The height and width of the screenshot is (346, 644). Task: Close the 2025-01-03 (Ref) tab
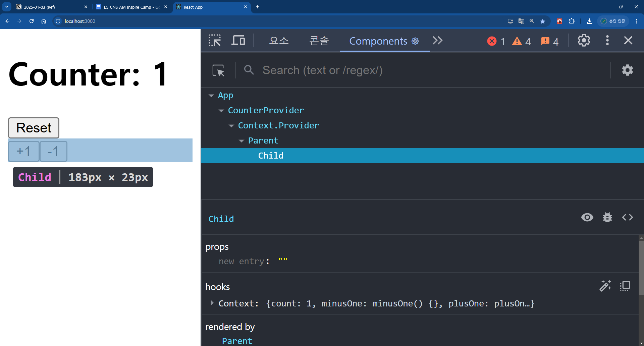(86, 7)
